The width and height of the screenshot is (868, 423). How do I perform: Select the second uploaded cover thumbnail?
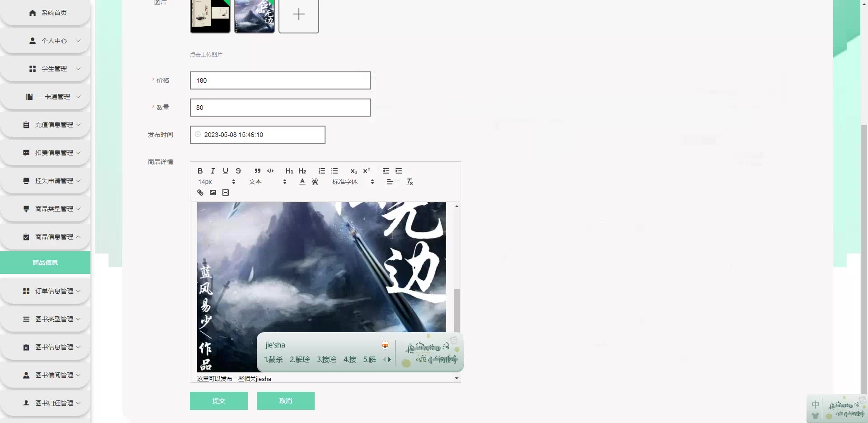255,15
